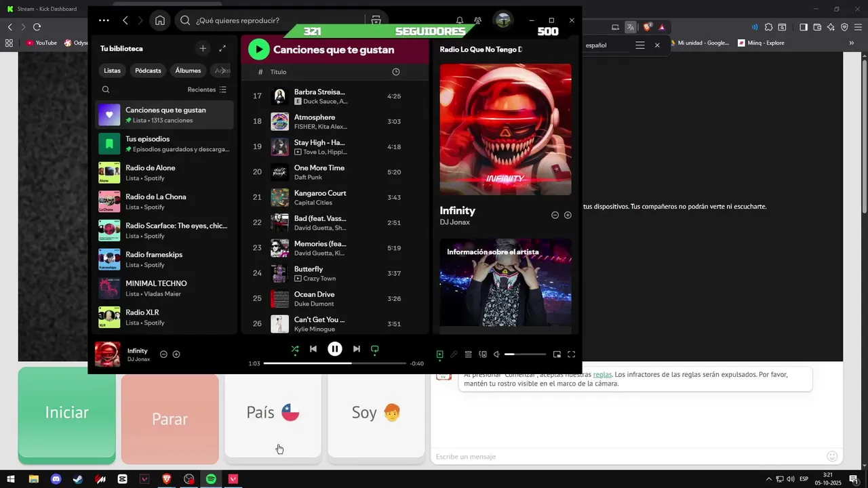The height and width of the screenshot is (488, 868).
Task: Add Infinity via plus in right panel
Action: [568, 215]
